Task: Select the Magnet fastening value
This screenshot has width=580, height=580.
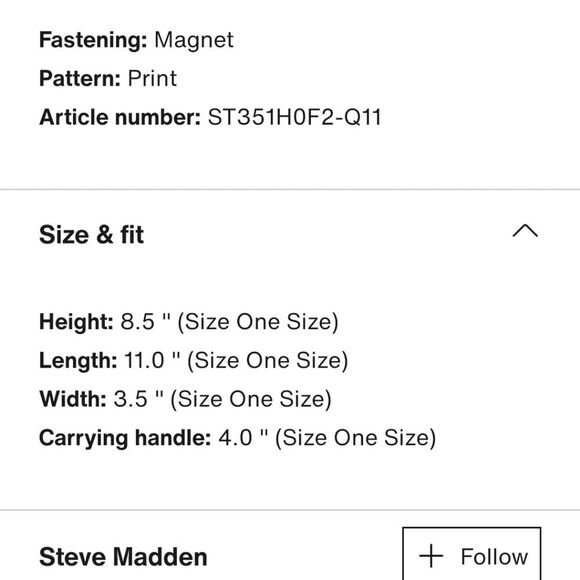Action: coord(194,40)
